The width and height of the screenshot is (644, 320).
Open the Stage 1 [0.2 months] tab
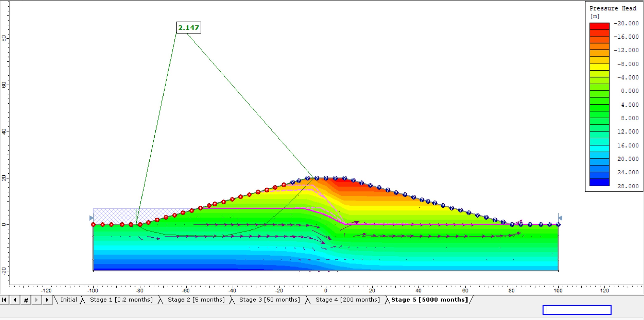pyautogui.click(x=122, y=299)
